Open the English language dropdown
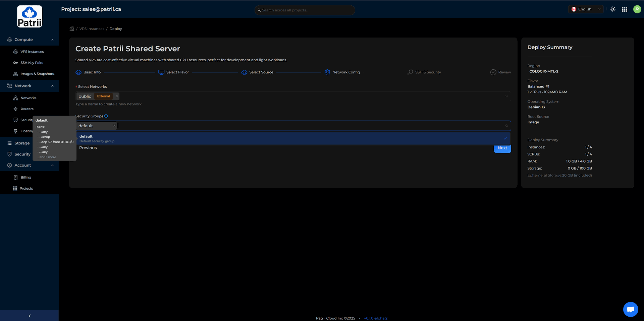The width and height of the screenshot is (644, 321). click(x=586, y=9)
